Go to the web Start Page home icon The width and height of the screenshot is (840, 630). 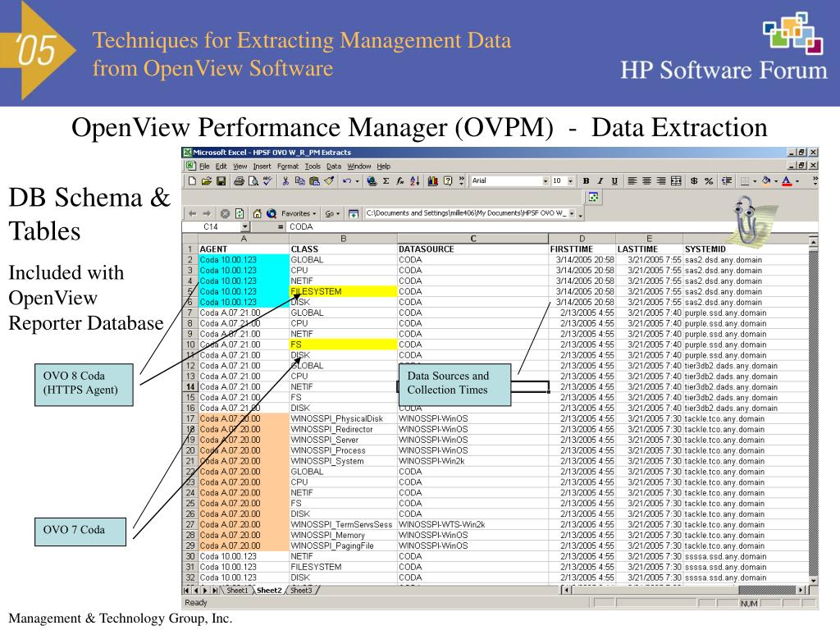[257, 213]
